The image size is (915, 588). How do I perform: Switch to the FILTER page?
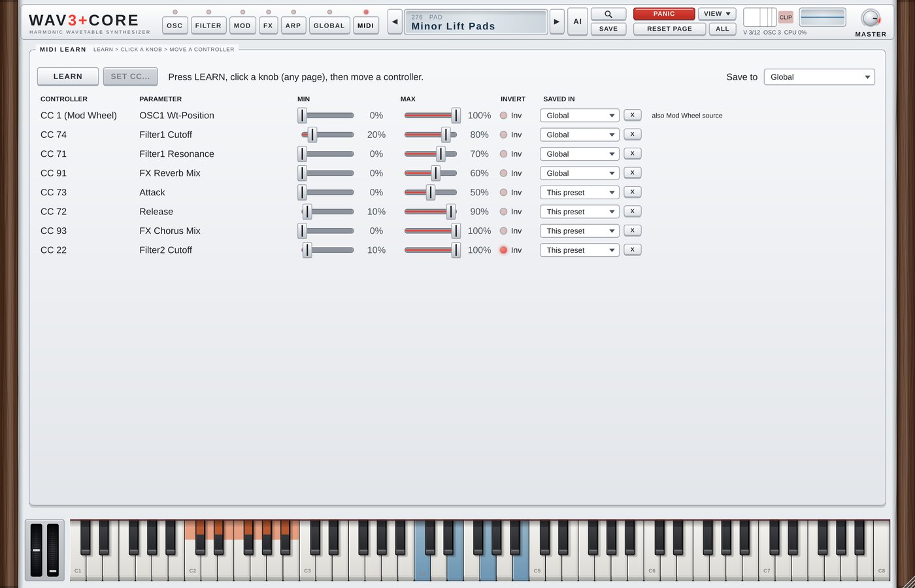[x=208, y=25]
